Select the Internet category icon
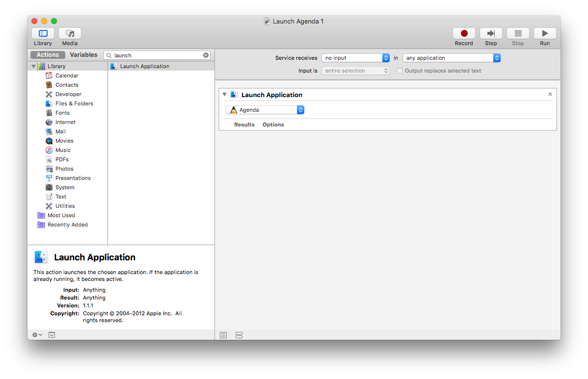 (x=49, y=122)
